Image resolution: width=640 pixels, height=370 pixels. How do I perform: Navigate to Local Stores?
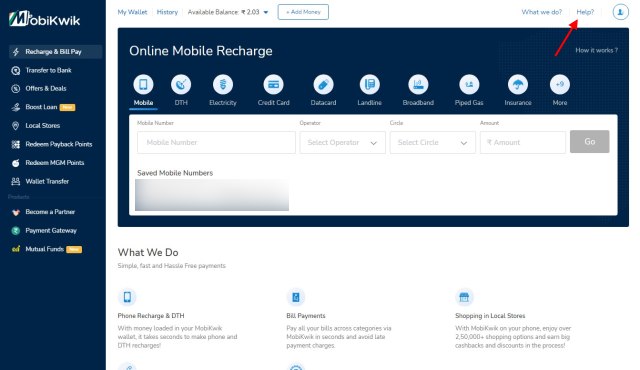pos(42,126)
